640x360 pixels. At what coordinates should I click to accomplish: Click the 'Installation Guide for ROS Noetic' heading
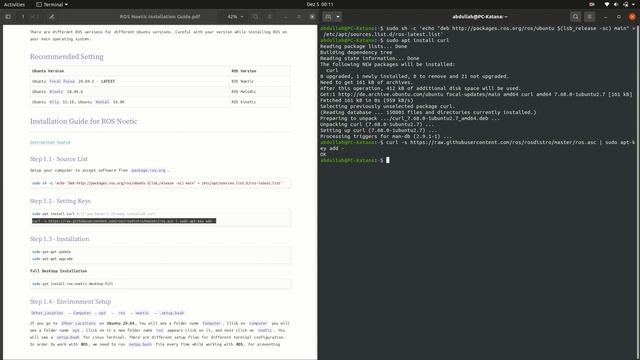(x=84, y=121)
